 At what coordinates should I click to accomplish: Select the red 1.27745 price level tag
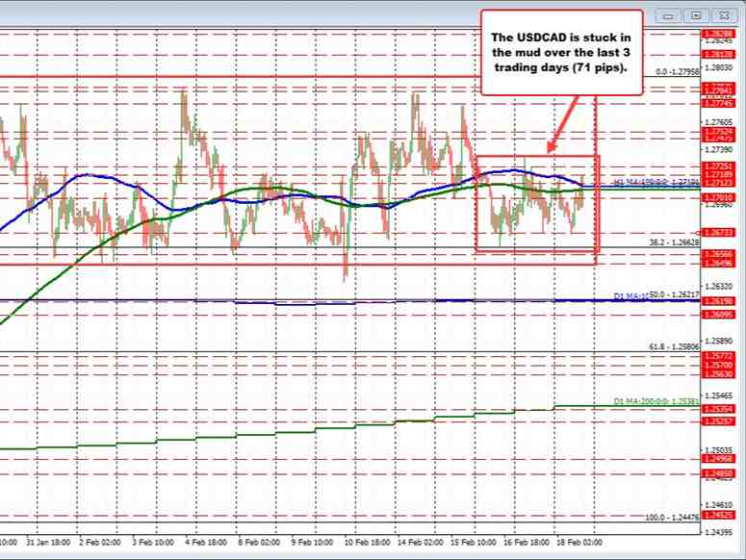point(718,104)
